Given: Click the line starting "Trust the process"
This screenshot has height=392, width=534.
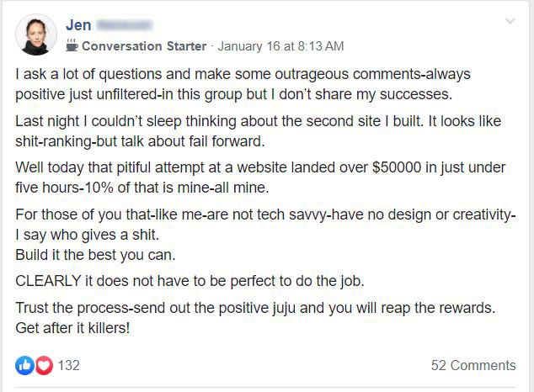Looking at the screenshot, I should click(x=255, y=308).
